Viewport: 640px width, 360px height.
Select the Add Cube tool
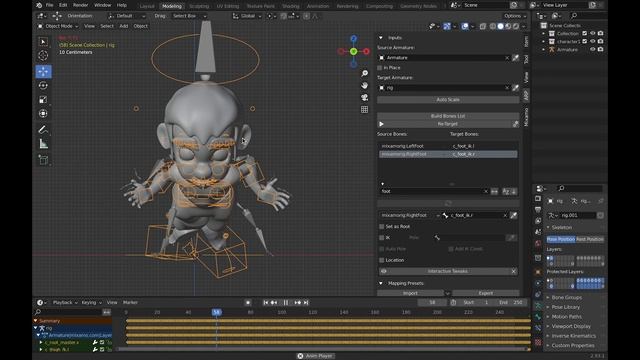[43, 160]
